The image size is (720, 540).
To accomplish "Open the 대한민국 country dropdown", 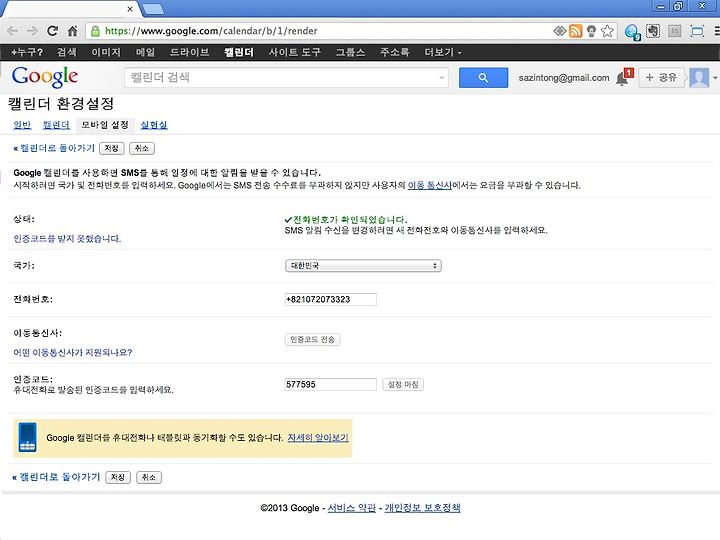I will pos(363,265).
